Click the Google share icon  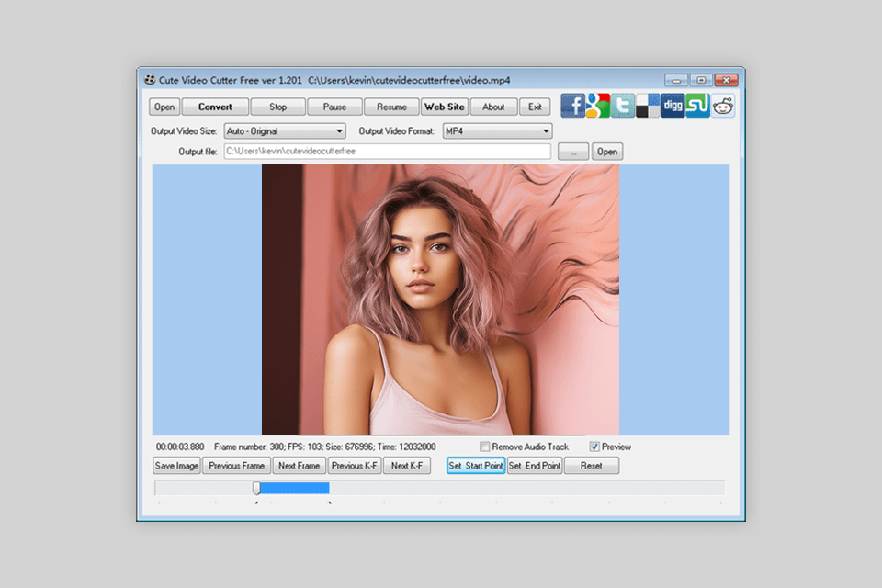[x=598, y=106]
